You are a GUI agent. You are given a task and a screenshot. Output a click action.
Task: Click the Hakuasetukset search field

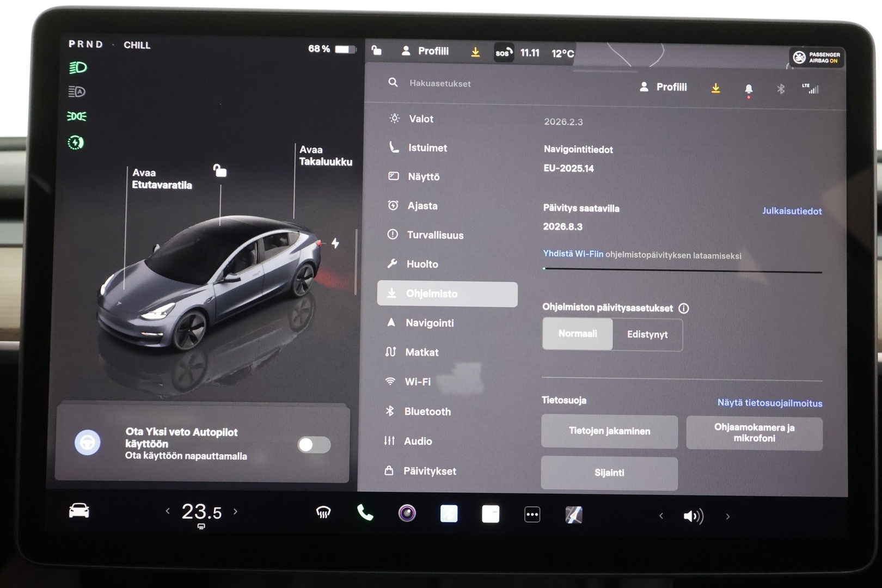pyautogui.click(x=440, y=83)
